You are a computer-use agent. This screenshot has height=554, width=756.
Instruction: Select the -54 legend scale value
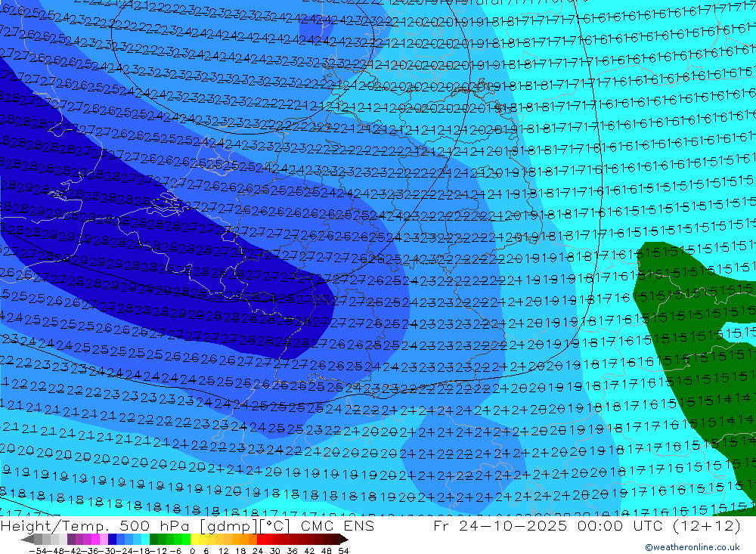pos(38,551)
